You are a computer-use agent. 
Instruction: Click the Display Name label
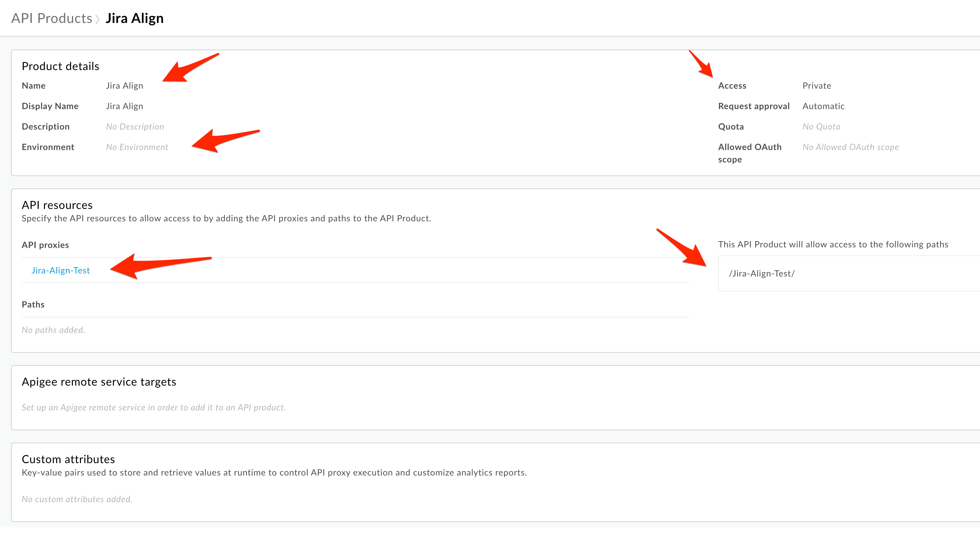coord(50,106)
